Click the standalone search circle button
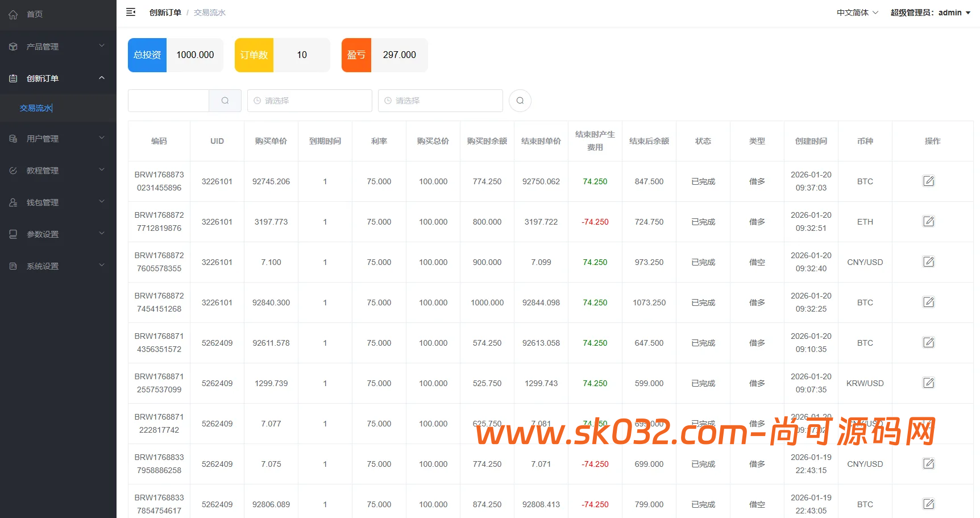The image size is (980, 518). (520, 100)
